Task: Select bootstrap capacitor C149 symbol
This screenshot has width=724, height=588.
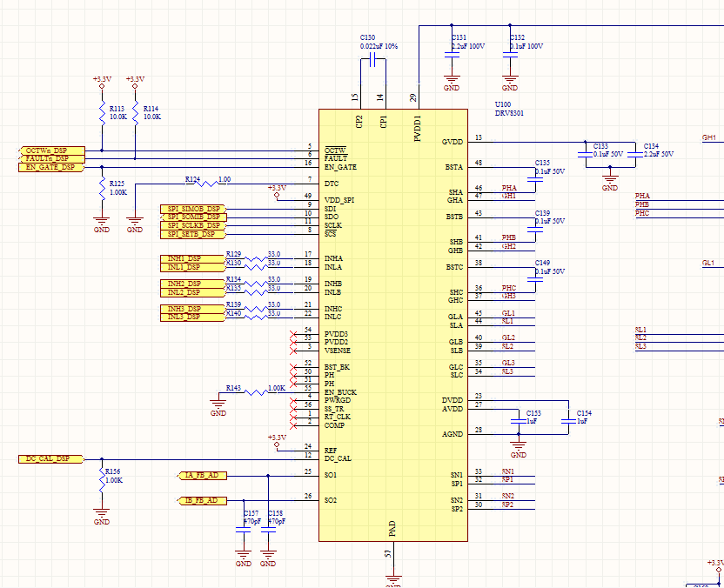Action: (535, 280)
